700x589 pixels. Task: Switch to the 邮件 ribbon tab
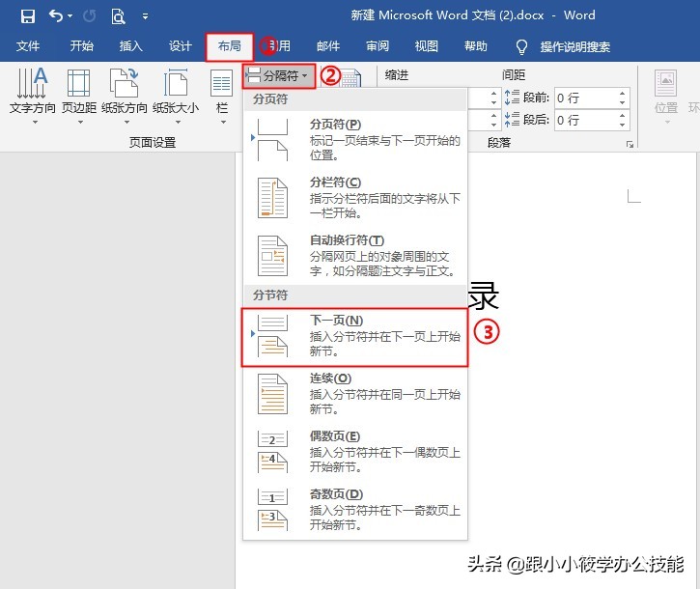tap(328, 46)
